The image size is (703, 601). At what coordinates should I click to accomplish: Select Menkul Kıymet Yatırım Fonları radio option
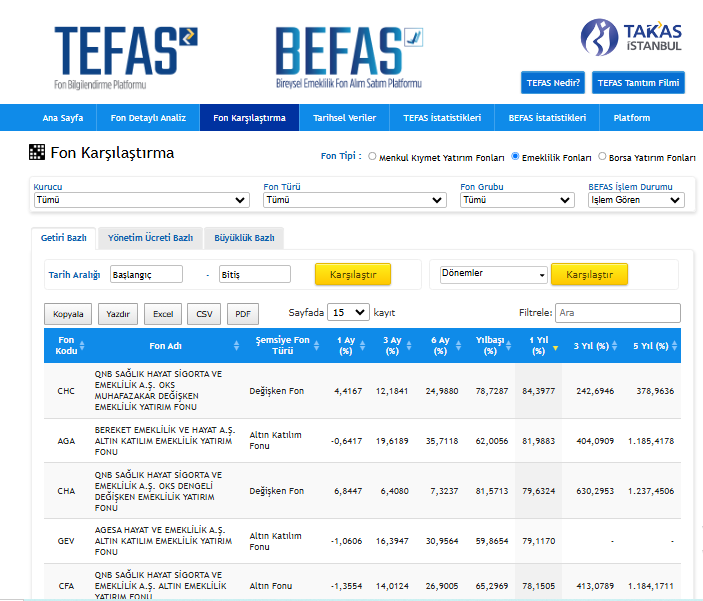click(373, 156)
